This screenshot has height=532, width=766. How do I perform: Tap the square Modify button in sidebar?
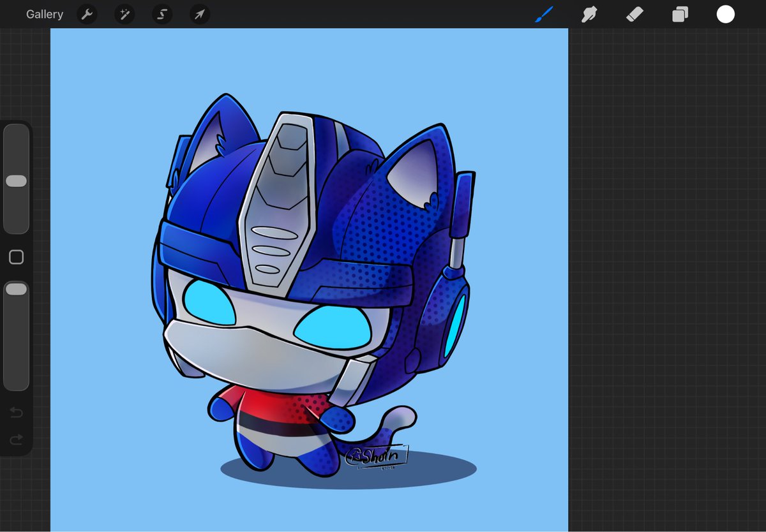pyautogui.click(x=16, y=257)
